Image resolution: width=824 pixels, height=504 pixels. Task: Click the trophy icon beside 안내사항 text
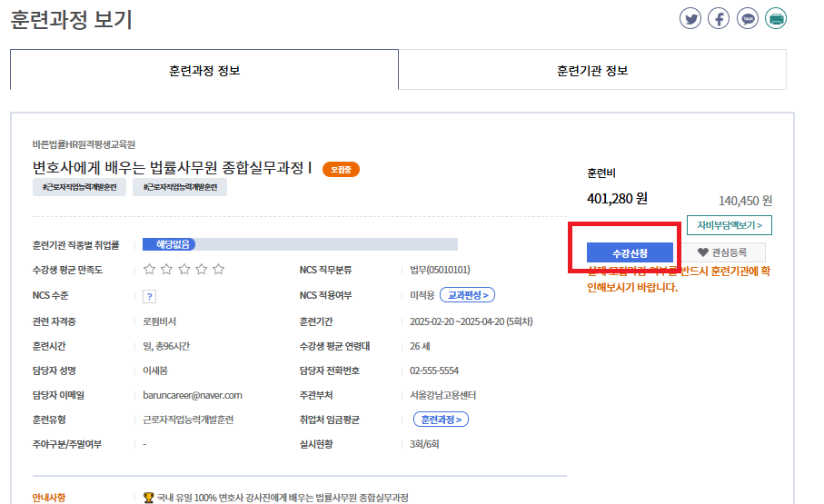pyautogui.click(x=148, y=498)
